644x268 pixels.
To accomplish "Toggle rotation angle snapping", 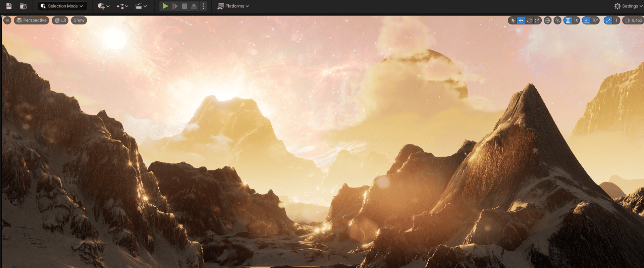I will (x=586, y=20).
